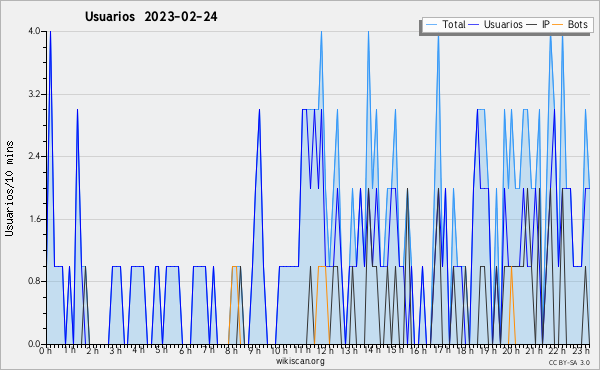Click the 'CC BY-SA 3.0' license text
This screenshot has width=600, height=370.
tap(569, 362)
